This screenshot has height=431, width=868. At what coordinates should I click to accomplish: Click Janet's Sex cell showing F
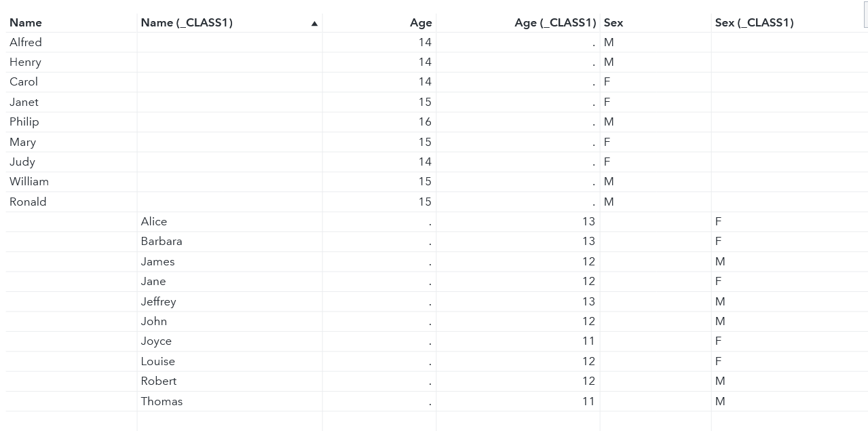coord(607,102)
